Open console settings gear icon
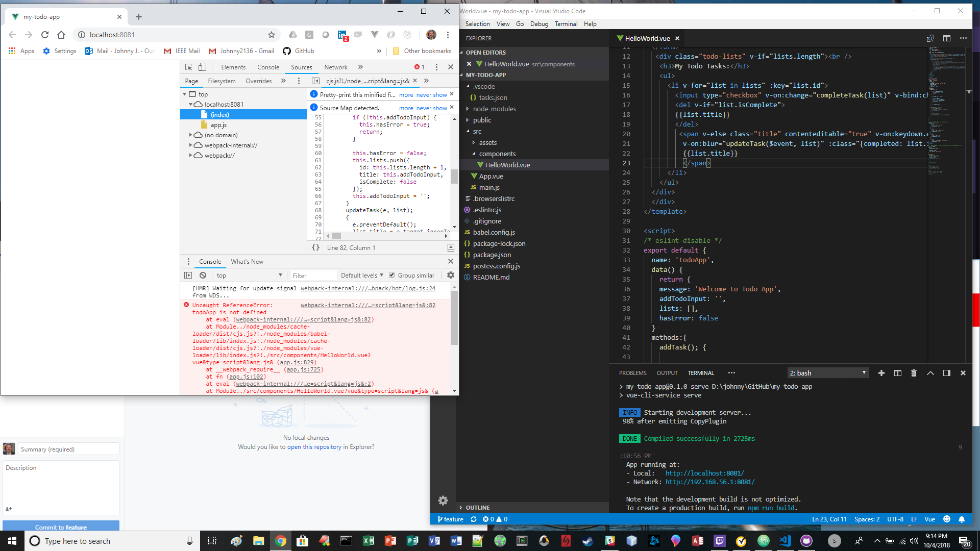 450,275
